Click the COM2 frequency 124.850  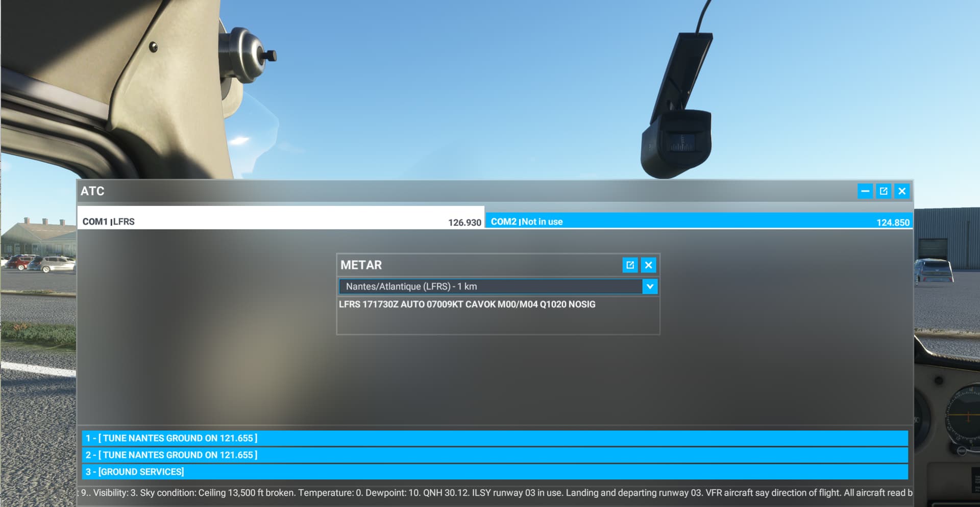[x=893, y=222]
